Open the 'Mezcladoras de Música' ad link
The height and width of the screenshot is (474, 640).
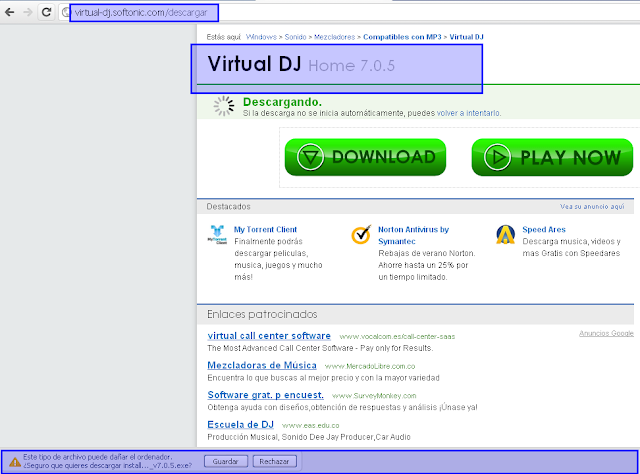coord(262,365)
